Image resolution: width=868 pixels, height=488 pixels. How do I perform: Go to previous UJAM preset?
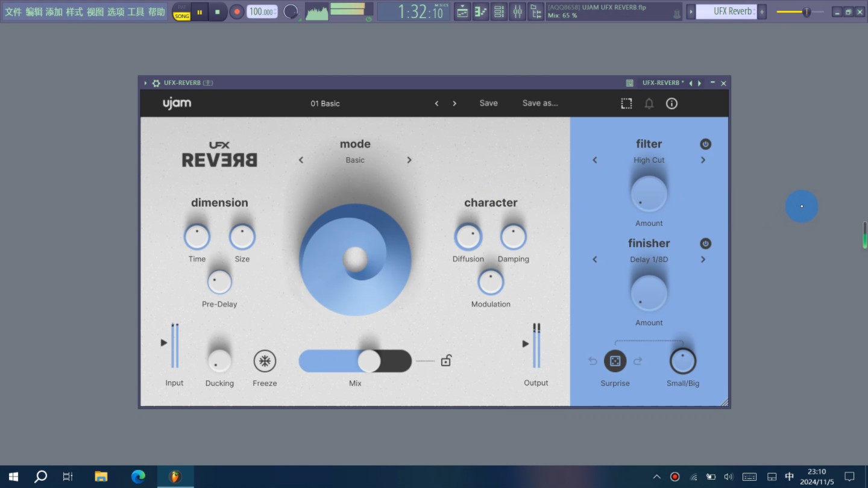pyautogui.click(x=436, y=104)
